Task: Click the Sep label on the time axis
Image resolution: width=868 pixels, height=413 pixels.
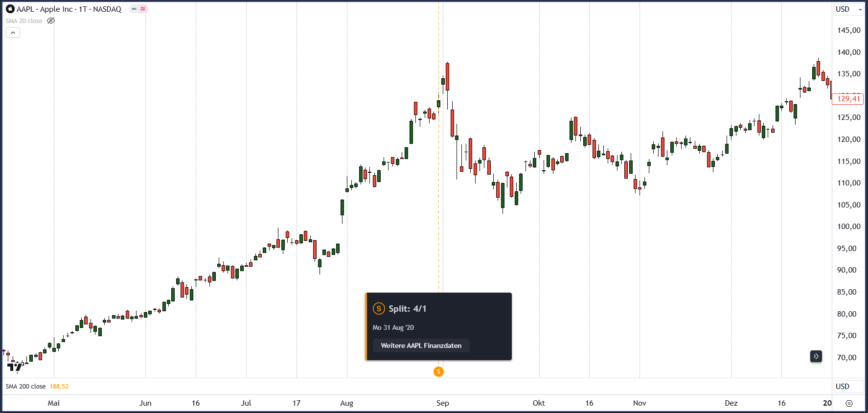Action: pos(442,403)
